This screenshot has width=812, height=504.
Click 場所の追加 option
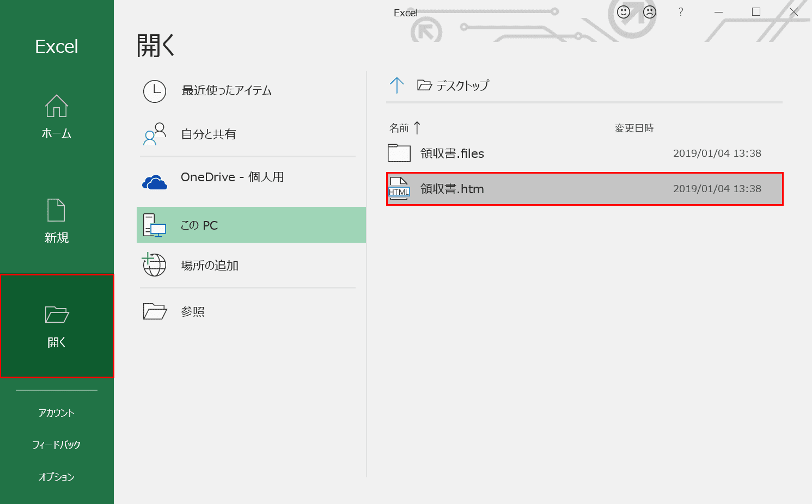[251, 266]
